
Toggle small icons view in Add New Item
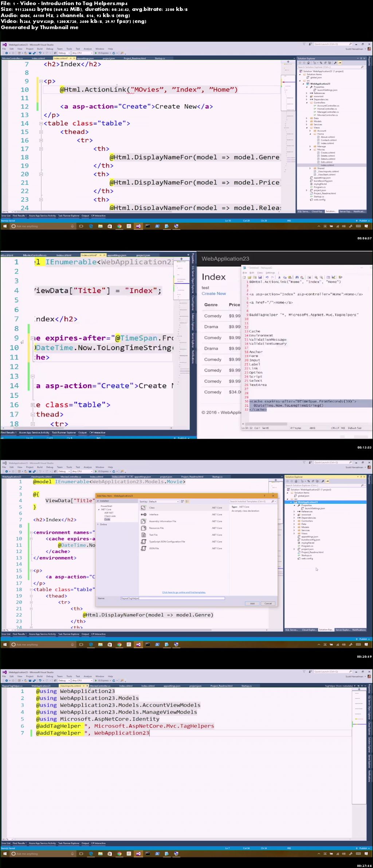coord(182,501)
